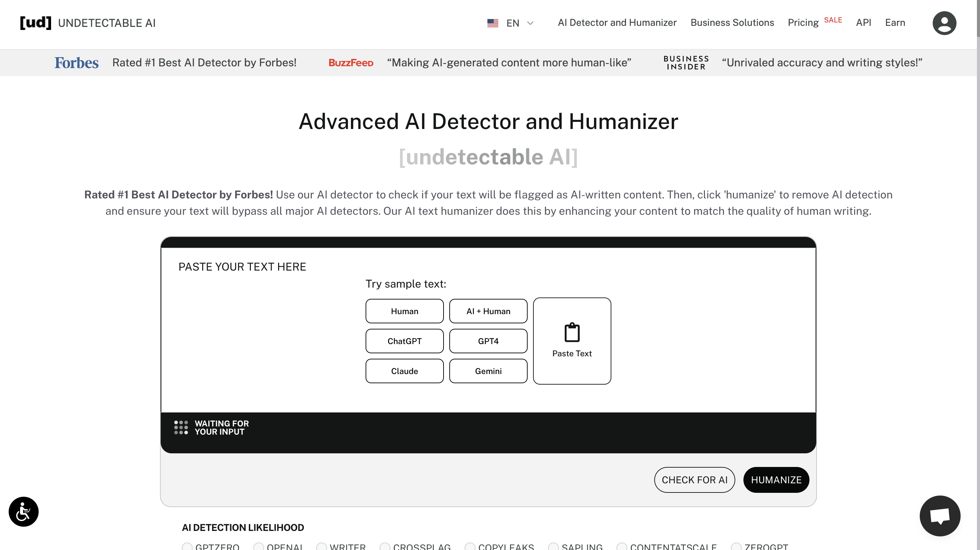The height and width of the screenshot is (550, 980).
Task: Click the Business Insider logo
Action: click(x=686, y=63)
